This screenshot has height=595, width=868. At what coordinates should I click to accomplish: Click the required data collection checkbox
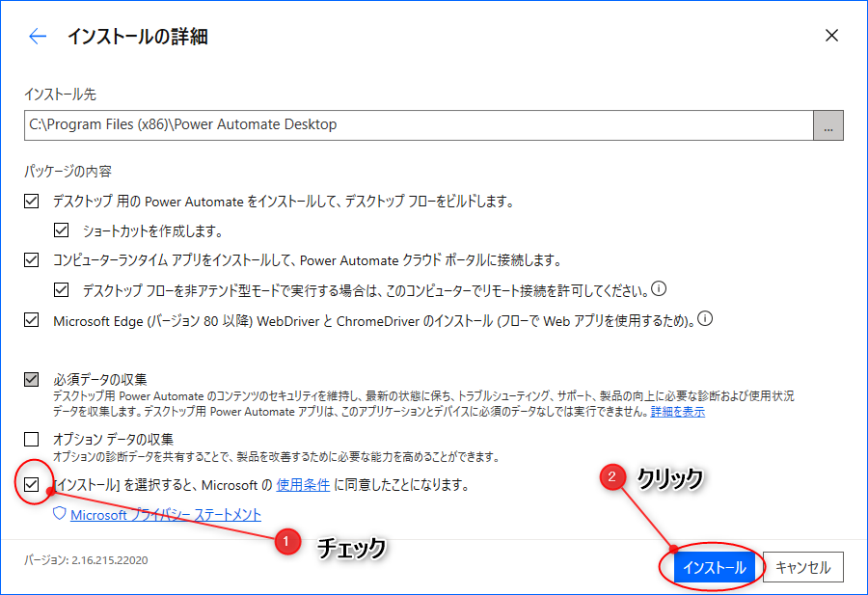[32, 379]
